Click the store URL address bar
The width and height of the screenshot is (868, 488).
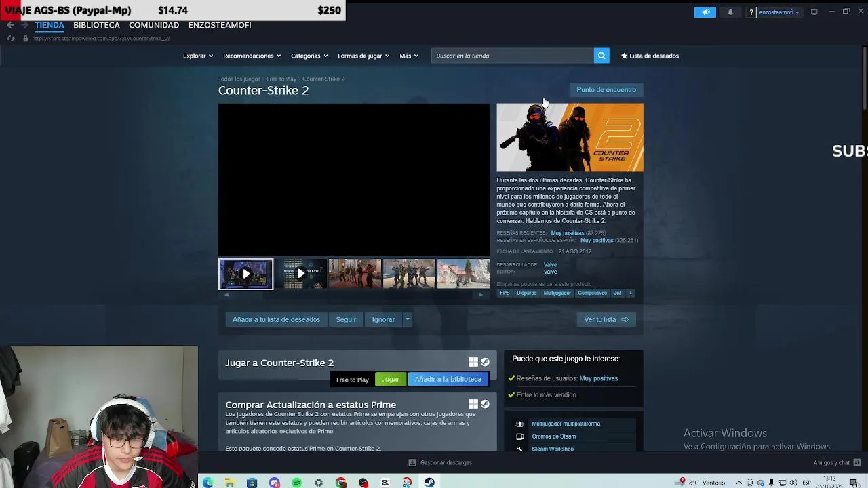102,38
